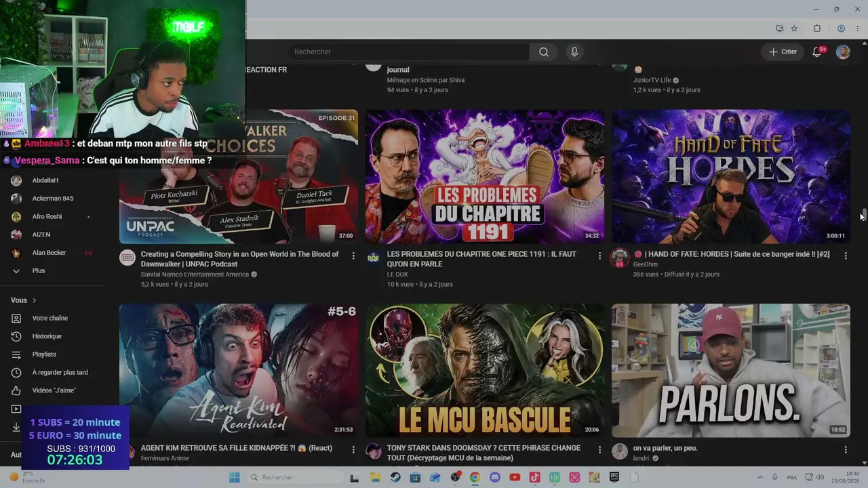Open AIZEN subscription channel

coord(41,235)
